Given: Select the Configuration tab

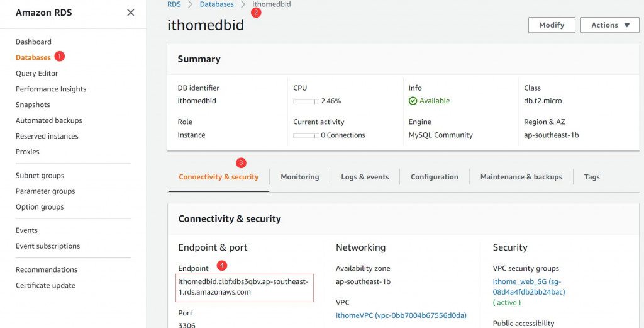Looking at the screenshot, I should point(434,177).
